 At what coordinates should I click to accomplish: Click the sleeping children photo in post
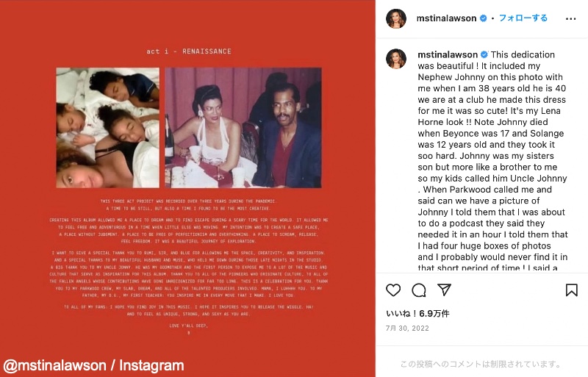click(x=107, y=128)
